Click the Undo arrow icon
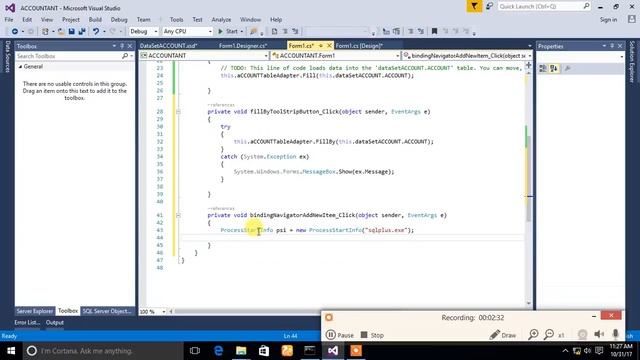 coord(96,31)
